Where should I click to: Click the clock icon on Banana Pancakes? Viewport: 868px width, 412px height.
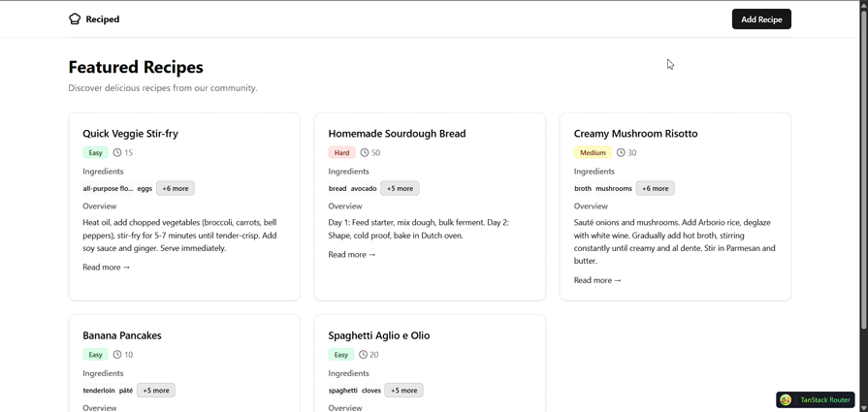[116, 355]
